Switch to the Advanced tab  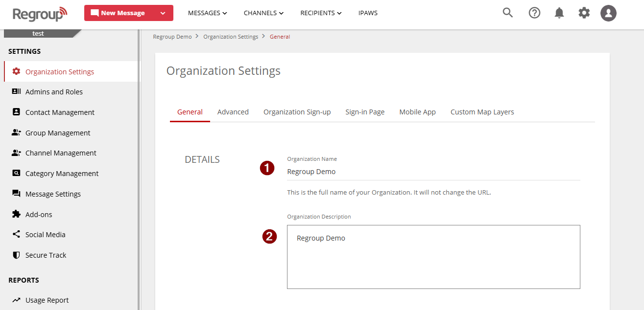pyautogui.click(x=233, y=112)
